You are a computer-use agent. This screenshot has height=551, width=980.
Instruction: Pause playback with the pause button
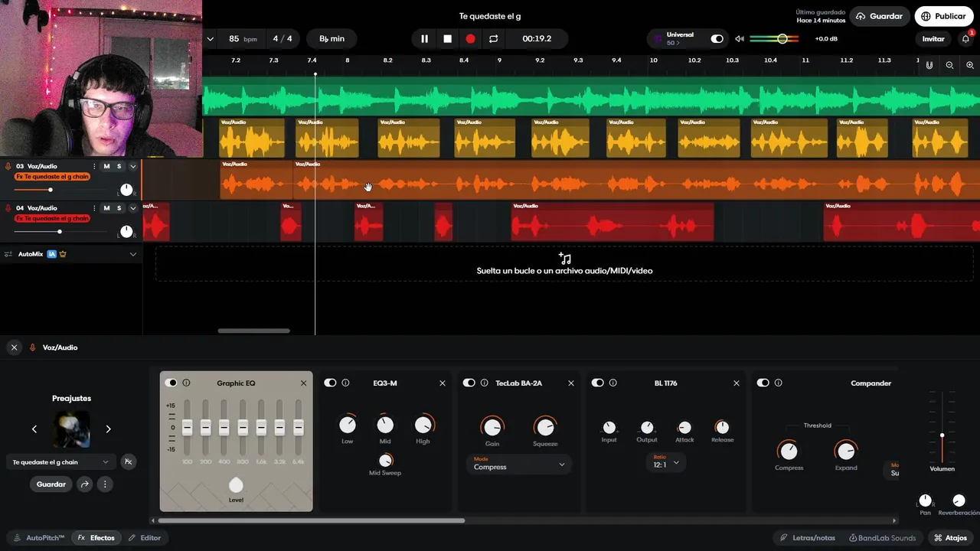point(424,39)
